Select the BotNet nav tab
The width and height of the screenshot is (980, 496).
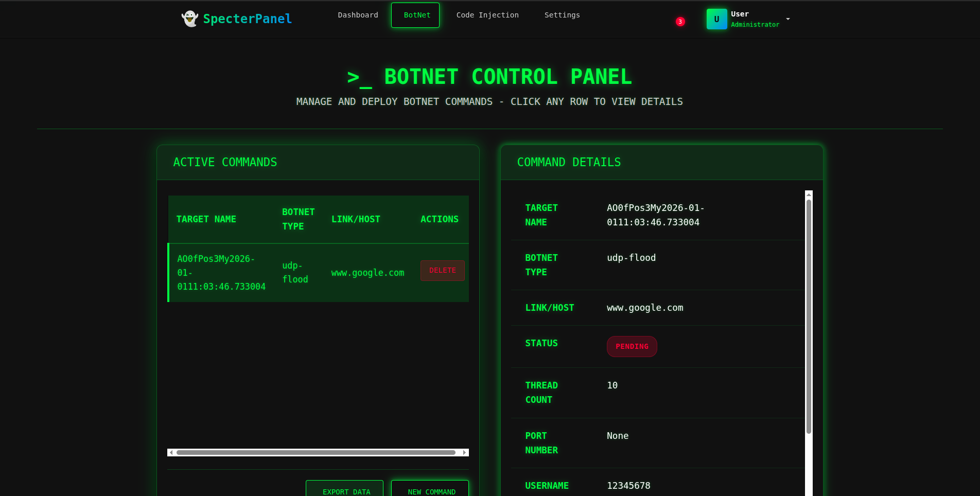415,15
